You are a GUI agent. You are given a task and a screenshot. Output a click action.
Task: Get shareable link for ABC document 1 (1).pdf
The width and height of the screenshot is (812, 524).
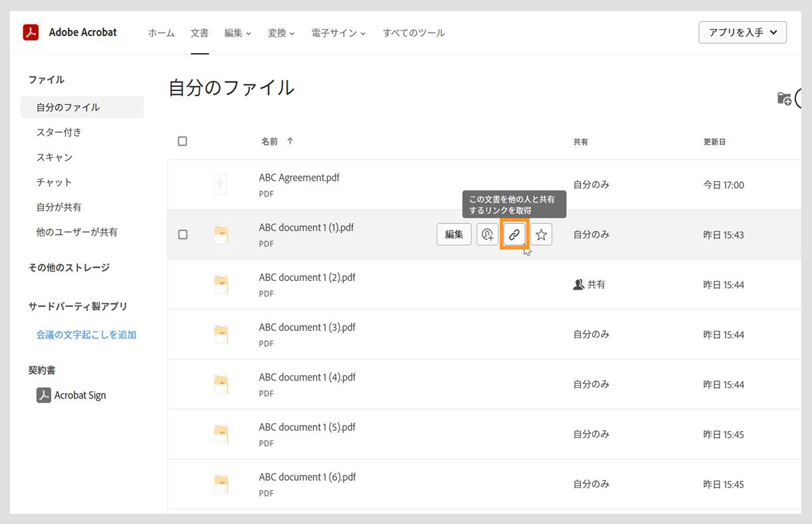514,234
